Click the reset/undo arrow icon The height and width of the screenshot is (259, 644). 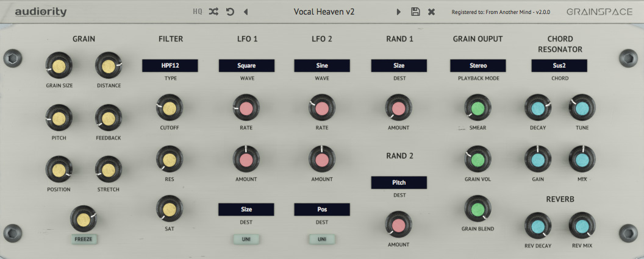point(230,12)
